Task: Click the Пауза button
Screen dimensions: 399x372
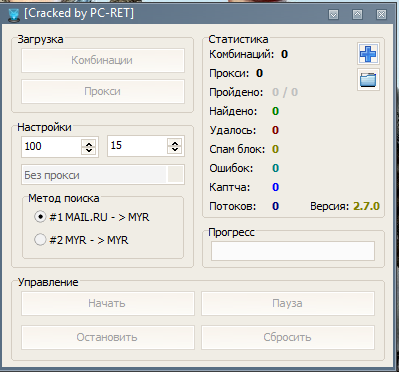Action: 288,303
